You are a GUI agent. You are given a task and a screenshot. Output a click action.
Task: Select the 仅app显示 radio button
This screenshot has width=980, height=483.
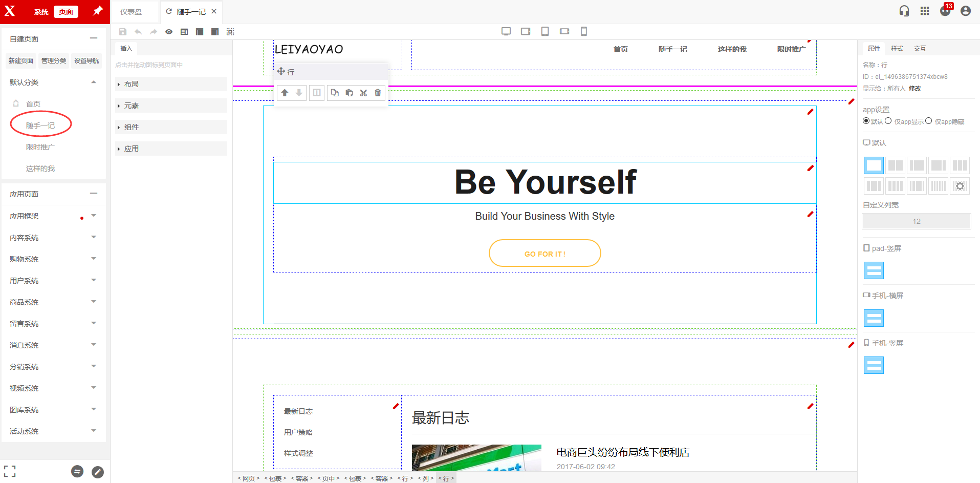[x=888, y=121]
